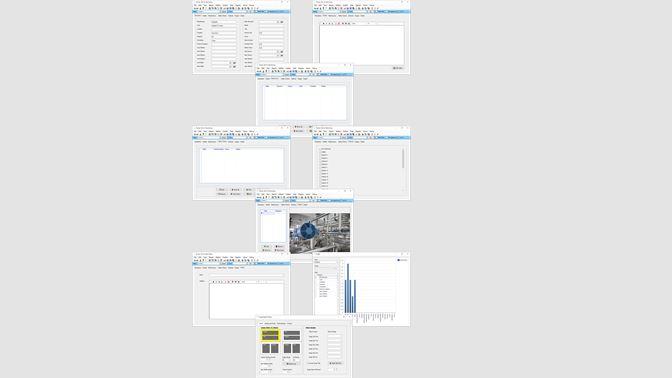This screenshot has width=672, height=378.
Task: Click the tree list left of the bar chart
Action: [x=326, y=294]
